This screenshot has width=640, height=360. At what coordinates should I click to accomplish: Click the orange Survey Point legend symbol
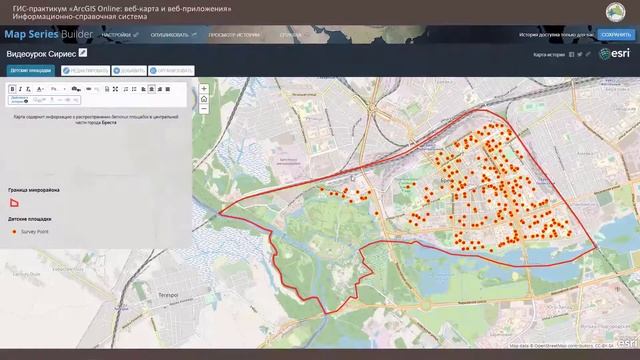click(x=14, y=231)
